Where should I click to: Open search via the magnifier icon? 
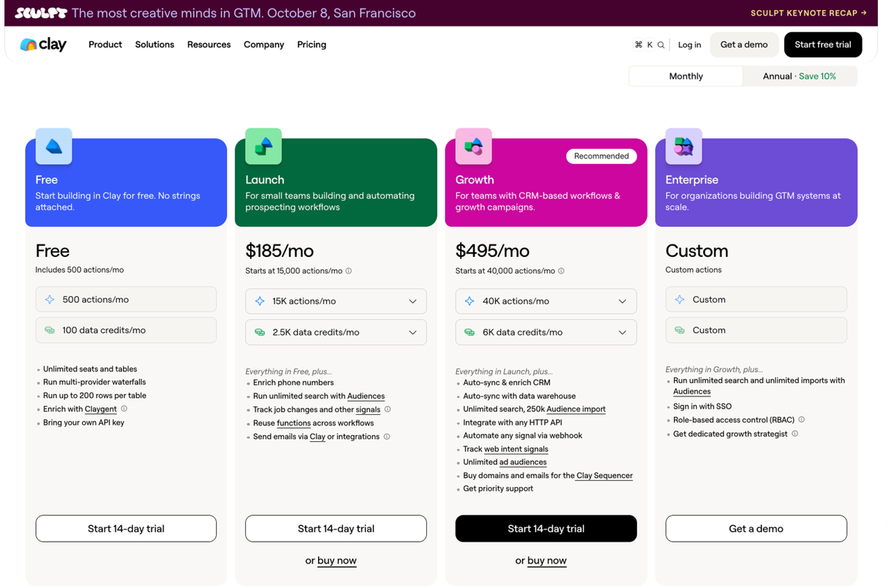(x=661, y=45)
